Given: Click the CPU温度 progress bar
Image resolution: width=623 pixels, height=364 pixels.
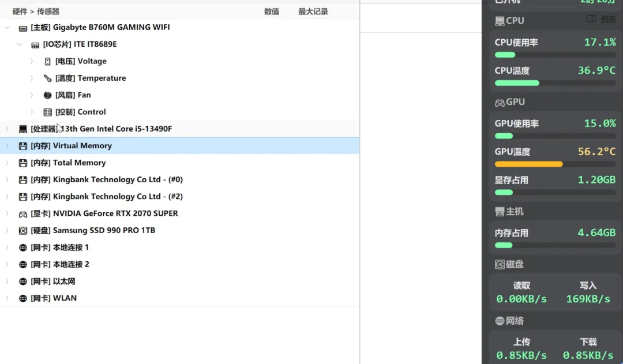Looking at the screenshot, I should coord(555,83).
